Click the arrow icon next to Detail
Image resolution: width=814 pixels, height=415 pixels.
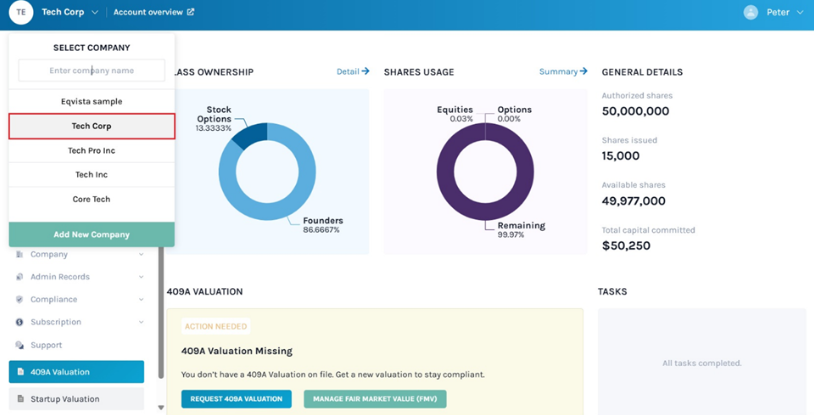365,71
